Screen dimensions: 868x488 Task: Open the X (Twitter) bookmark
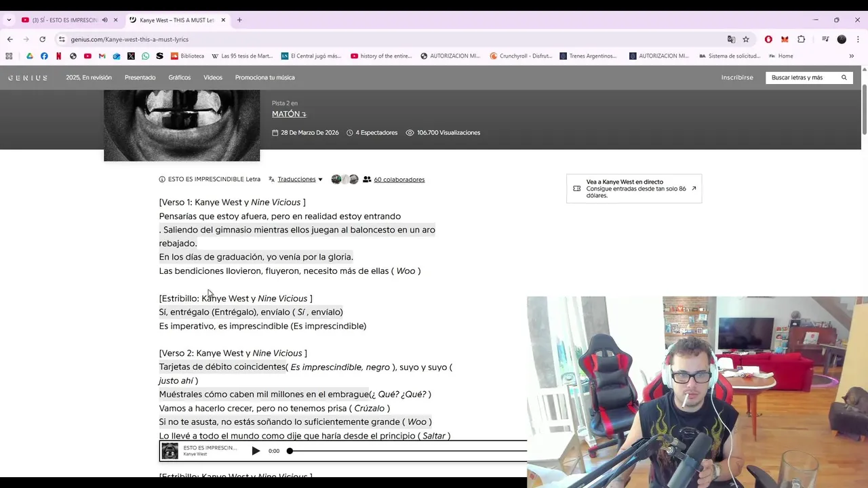(131, 56)
